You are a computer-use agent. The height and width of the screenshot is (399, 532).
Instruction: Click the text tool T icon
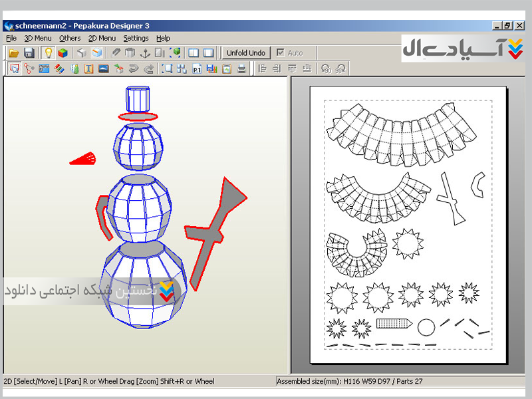88,68
